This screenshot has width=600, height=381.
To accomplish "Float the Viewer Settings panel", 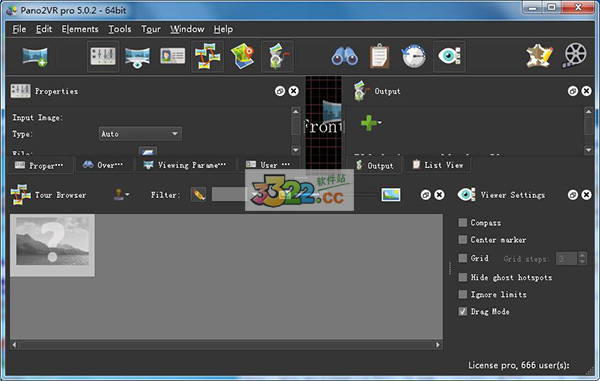I will tap(572, 195).
